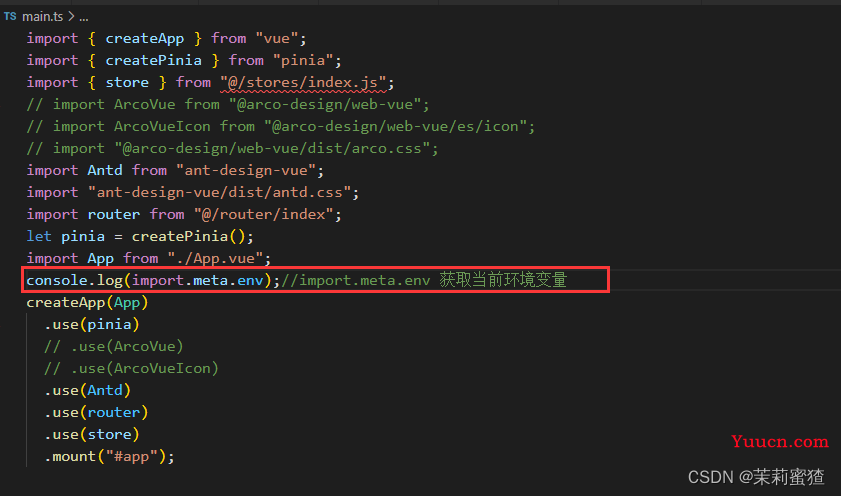Screen dimensions: 841x496
Task: Select the "pinia" module string
Action: pyautogui.click(x=303, y=61)
